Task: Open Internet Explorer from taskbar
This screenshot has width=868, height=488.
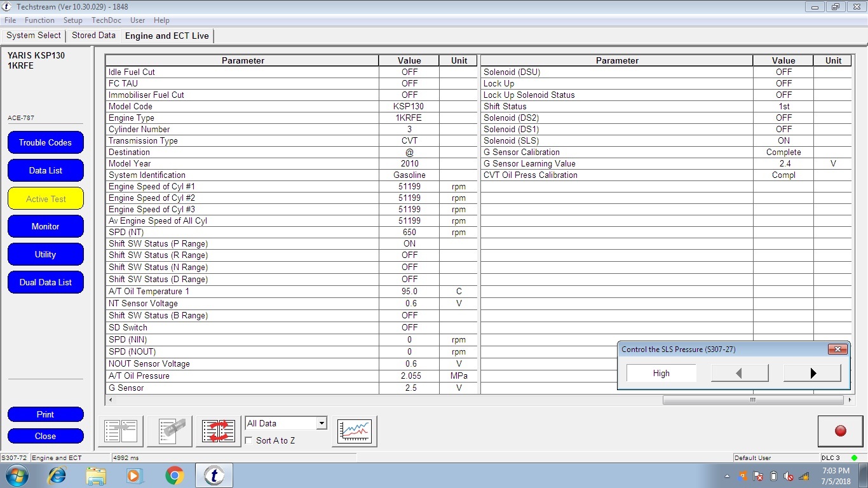Action: click(x=57, y=475)
